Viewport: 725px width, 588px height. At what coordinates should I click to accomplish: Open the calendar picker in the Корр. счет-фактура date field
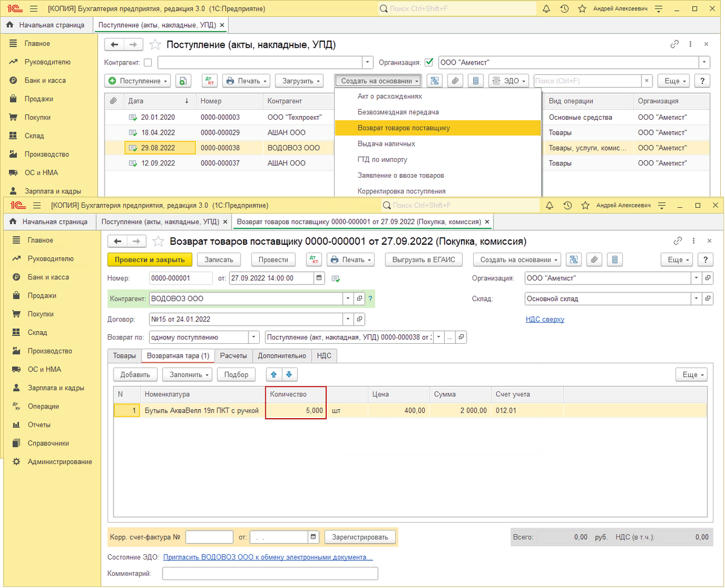(x=313, y=537)
